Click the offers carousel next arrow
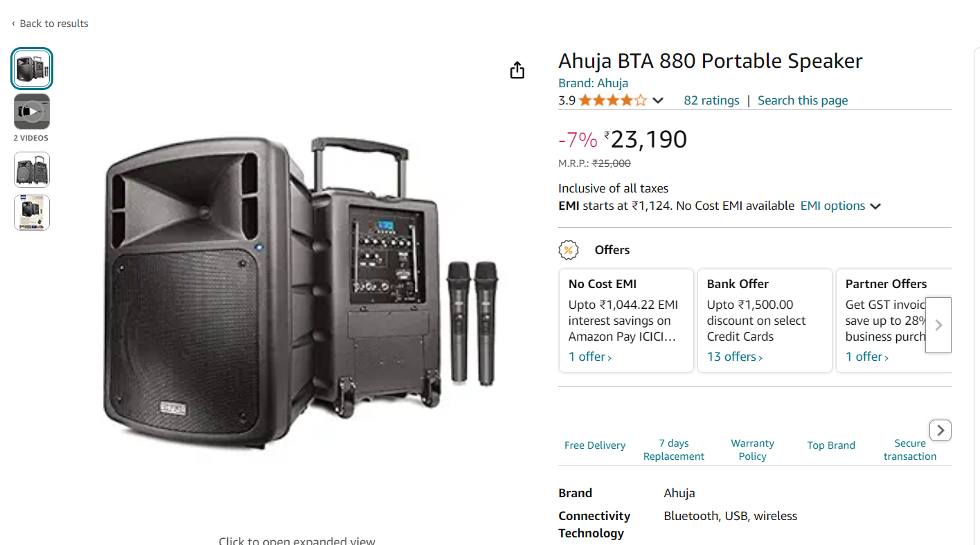Image resolution: width=980 pixels, height=545 pixels. (938, 325)
